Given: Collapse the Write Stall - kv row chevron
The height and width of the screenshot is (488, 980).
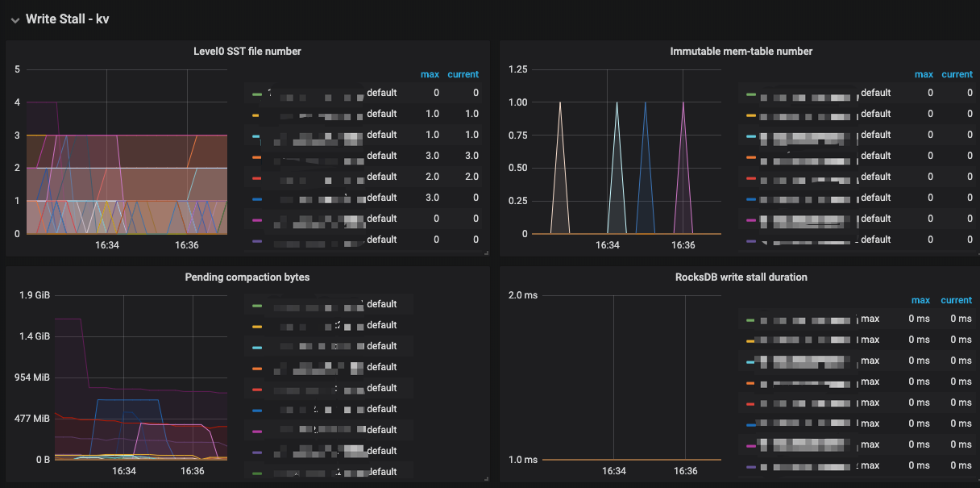Looking at the screenshot, I should [x=15, y=19].
